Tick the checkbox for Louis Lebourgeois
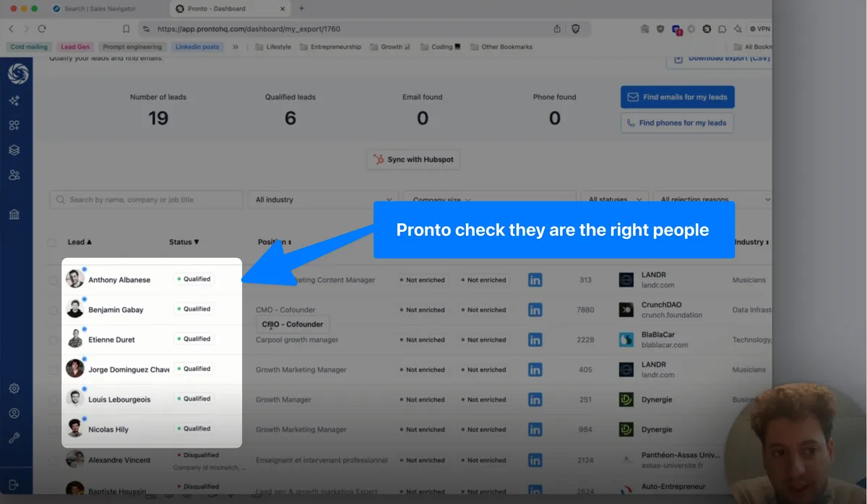This screenshot has height=504, width=867. click(53, 400)
